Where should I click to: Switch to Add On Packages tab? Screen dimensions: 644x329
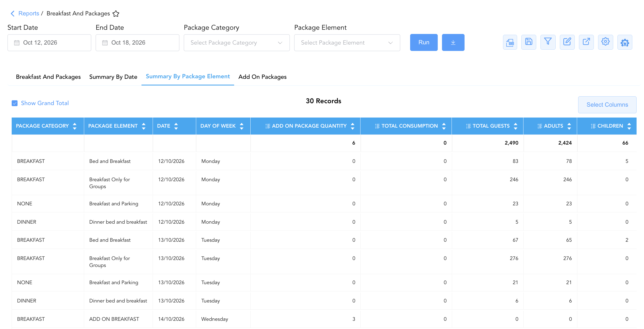coord(263,77)
